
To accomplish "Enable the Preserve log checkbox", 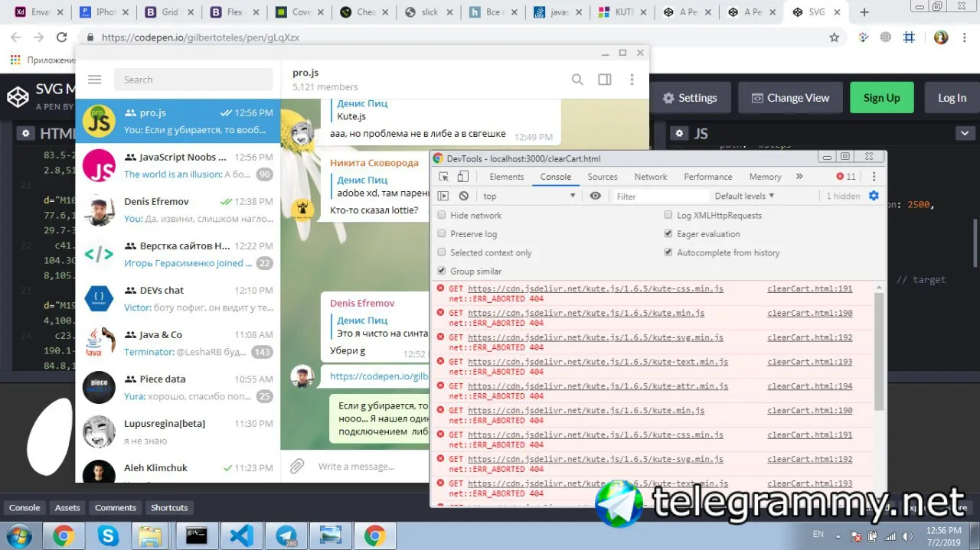I will click(x=442, y=234).
